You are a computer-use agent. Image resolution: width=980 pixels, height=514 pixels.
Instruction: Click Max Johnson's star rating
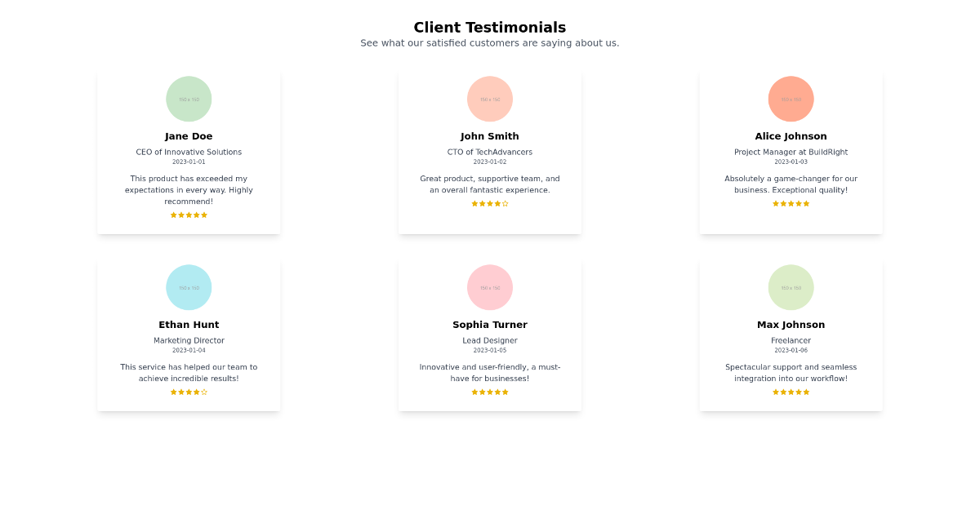tap(791, 392)
